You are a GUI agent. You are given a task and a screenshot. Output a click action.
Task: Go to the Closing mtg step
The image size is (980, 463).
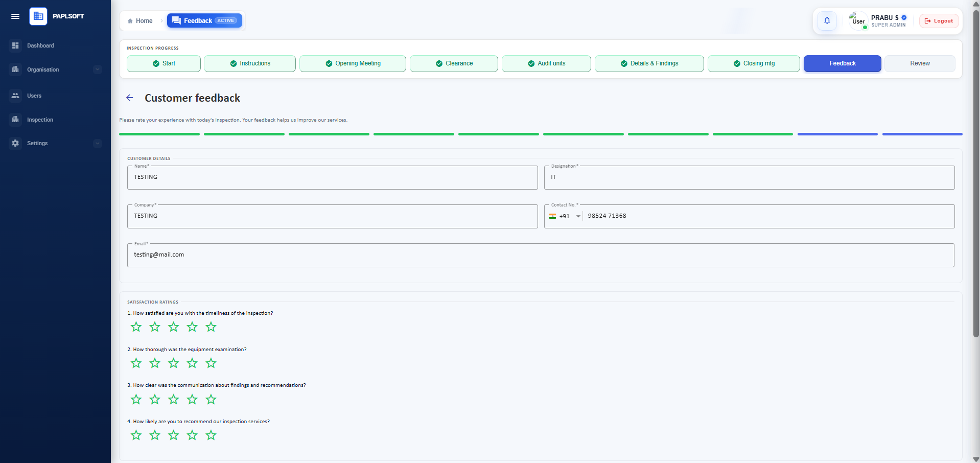[x=754, y=63]
